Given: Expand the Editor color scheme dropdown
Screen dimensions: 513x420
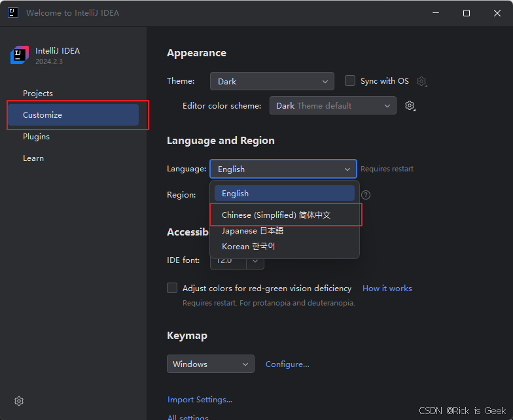Looking at the screenshot, I should point(332,105).
